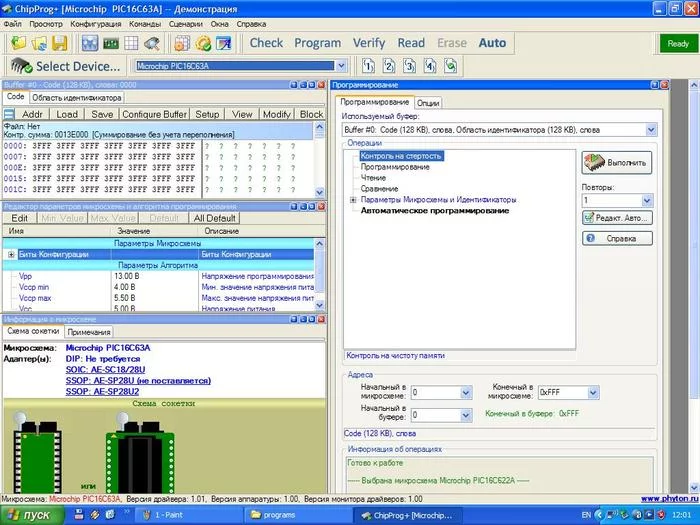Click the Auto command
The image size is (700, 525).
point(492,43)
